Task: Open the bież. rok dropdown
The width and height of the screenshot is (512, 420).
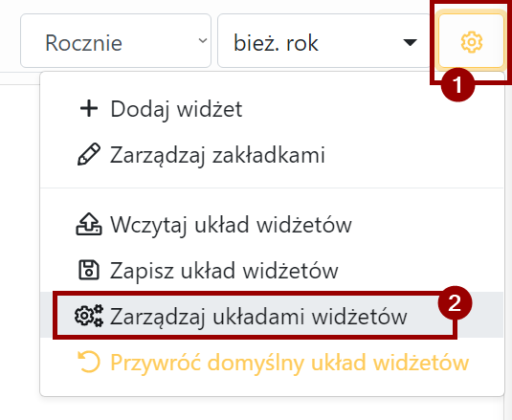Action: coord(323,41)
